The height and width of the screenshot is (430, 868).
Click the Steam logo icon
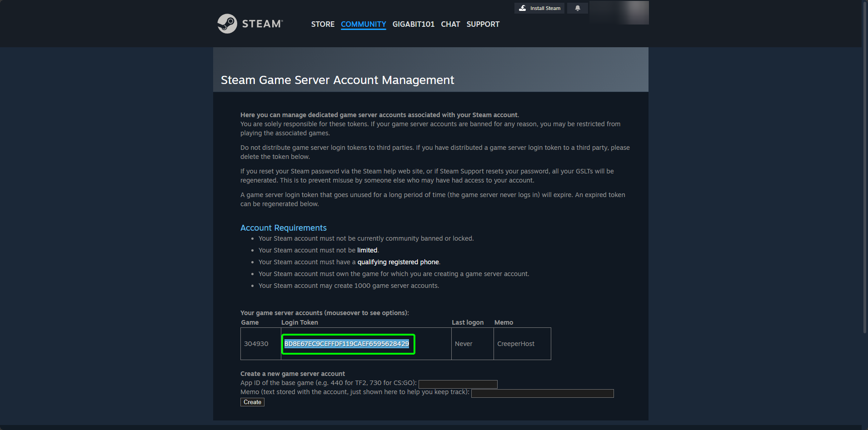click(227, 24)
